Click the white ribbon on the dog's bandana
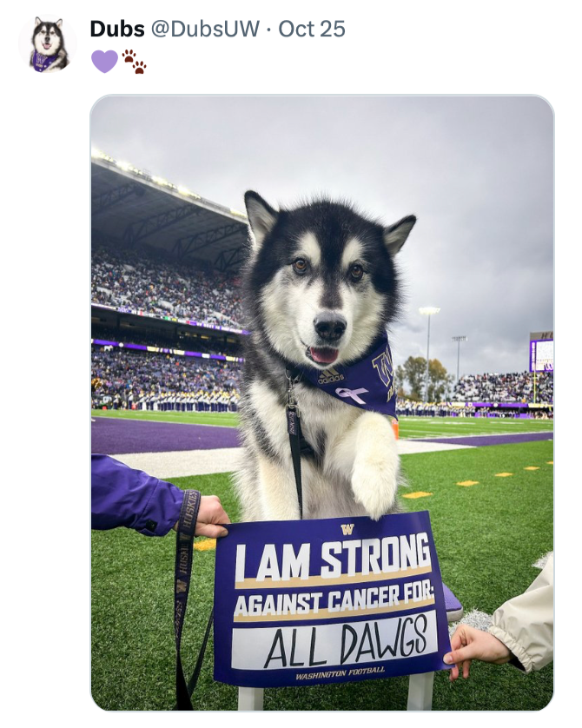 353,395
